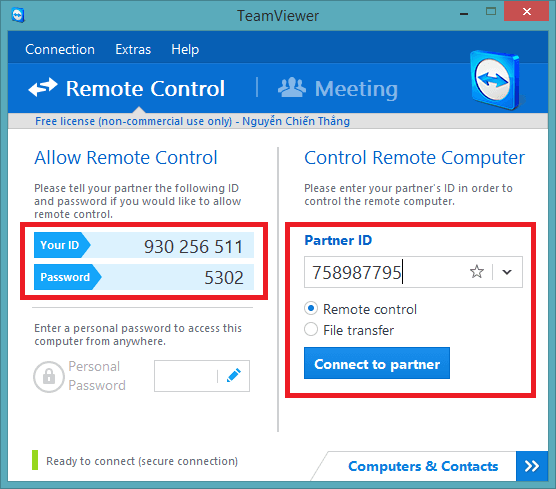Viewport: 556px width, 489px height.
Task: Select the File transfer radio option
Action: (x=311, y=329)
